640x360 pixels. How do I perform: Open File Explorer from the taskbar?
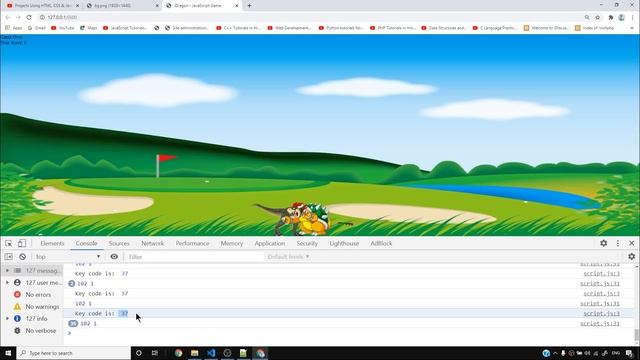pos(195,353)
